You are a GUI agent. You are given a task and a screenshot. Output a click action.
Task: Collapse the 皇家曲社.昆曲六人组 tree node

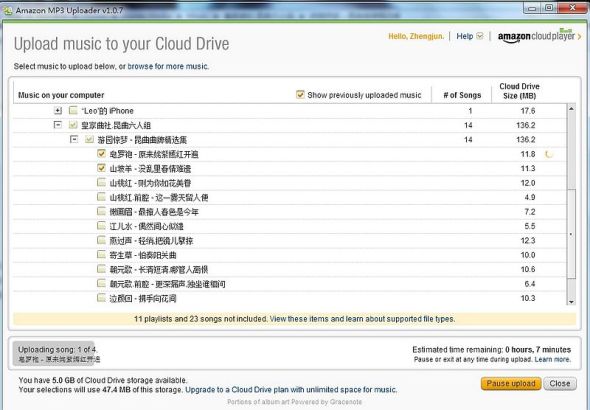coord(58,125)
